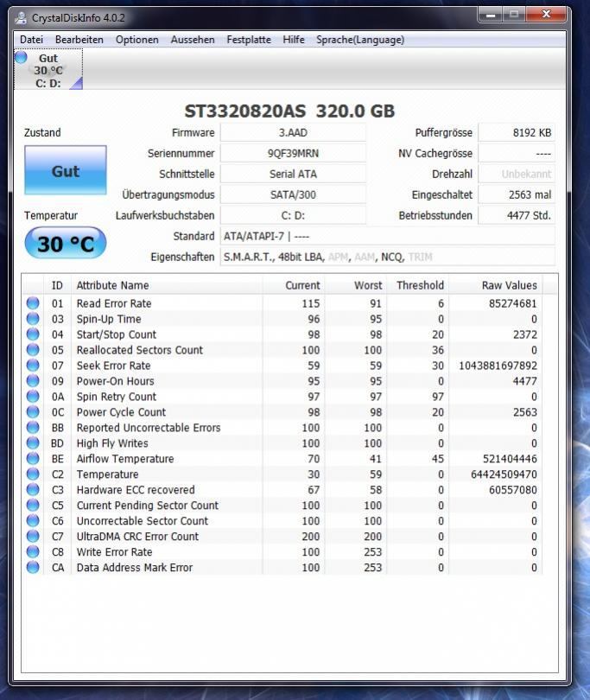Click status orb for Read Error Rate

tap(33, 303)
